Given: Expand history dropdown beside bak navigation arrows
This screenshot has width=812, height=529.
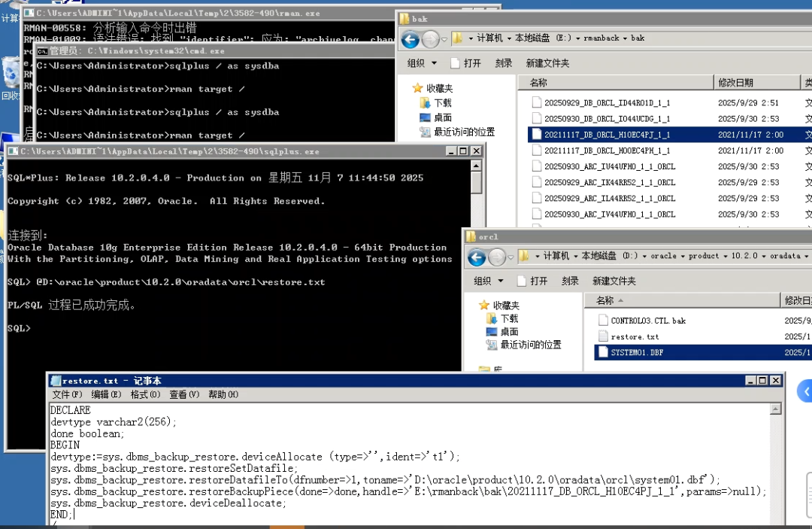Looking at the screenshot, I should tap(444, 40).
